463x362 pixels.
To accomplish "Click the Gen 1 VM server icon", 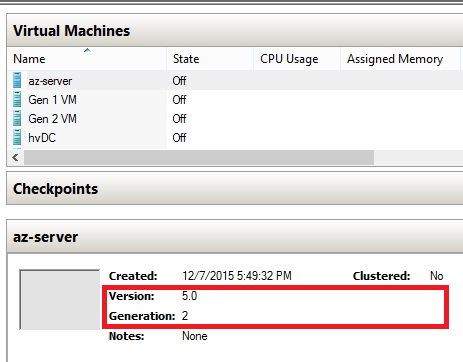I will [x=17, y=99].
